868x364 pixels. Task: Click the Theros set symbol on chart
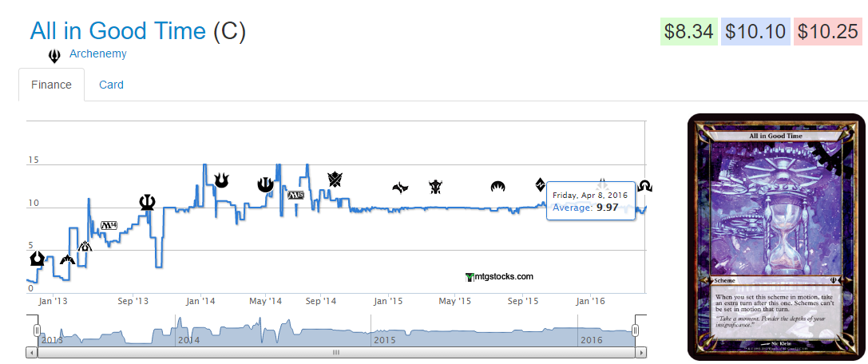click(x=148, y=201)
